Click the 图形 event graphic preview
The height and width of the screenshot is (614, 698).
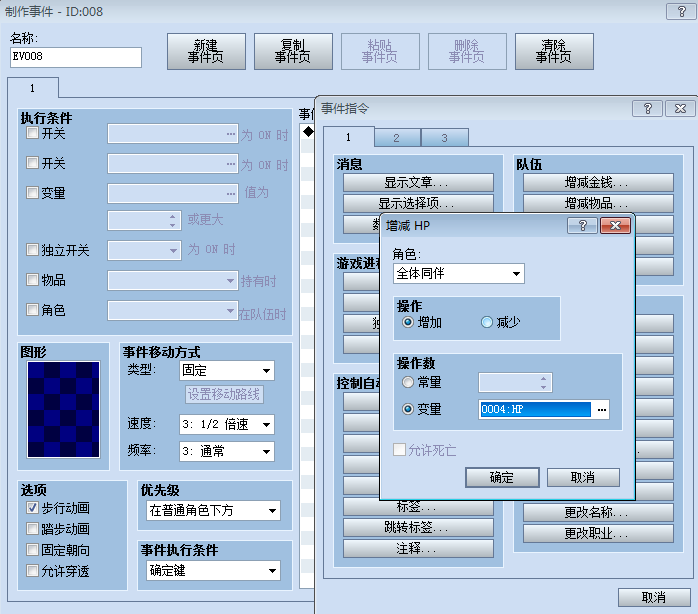coord(63,409)
